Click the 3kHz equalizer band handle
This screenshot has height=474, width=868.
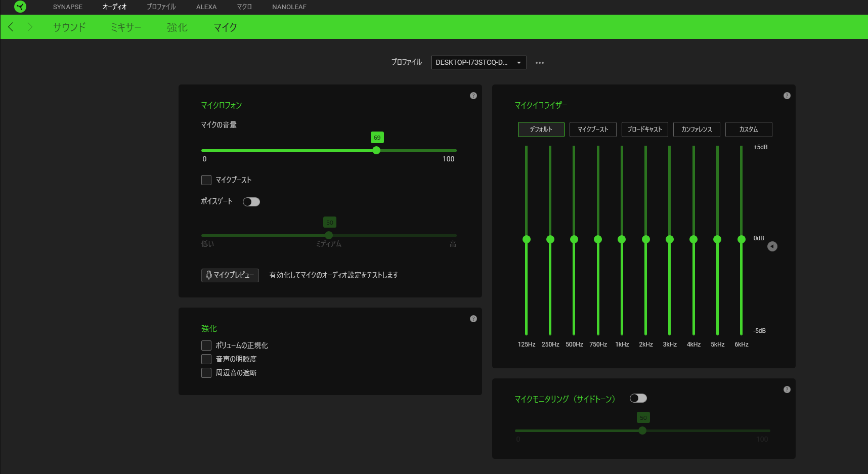pos(670,239)
